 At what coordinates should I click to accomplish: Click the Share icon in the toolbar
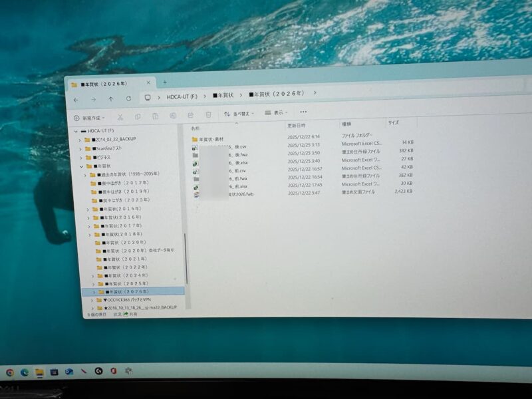click(190, 114)
